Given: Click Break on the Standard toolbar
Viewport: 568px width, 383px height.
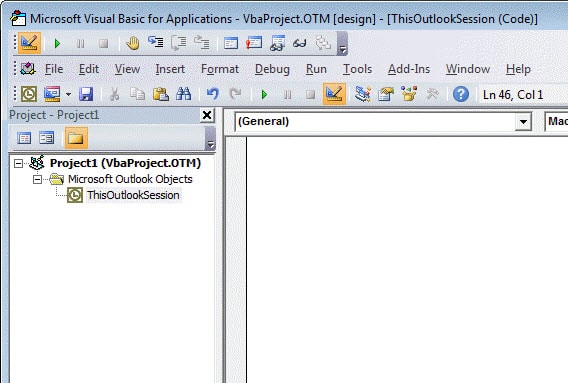Looking at the screenshot, I should [x=288, y=95].
